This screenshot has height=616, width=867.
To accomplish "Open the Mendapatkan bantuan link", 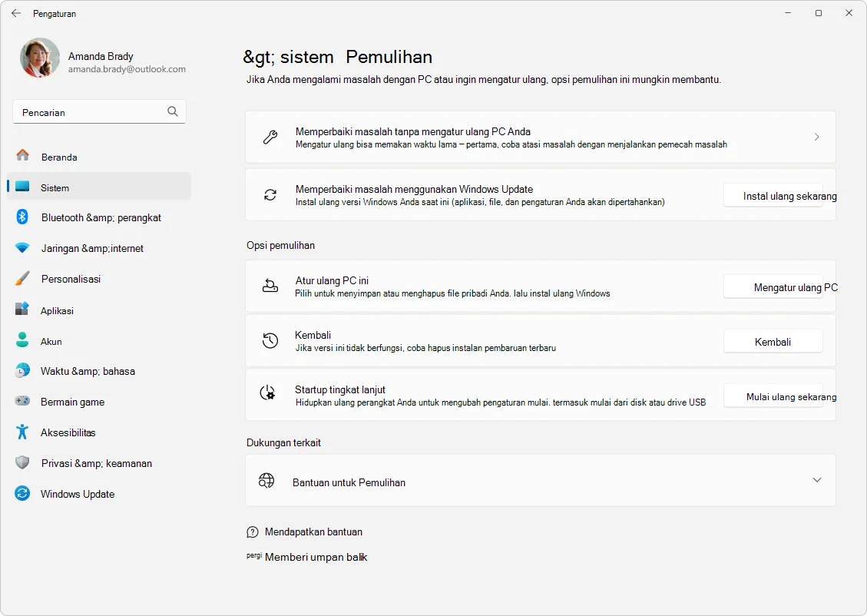I will pyautogui.click(x=313, y=532).
